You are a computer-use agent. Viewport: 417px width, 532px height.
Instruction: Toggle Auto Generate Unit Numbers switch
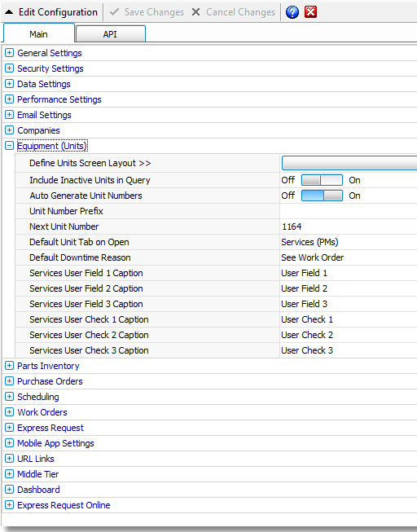point(322,196)
